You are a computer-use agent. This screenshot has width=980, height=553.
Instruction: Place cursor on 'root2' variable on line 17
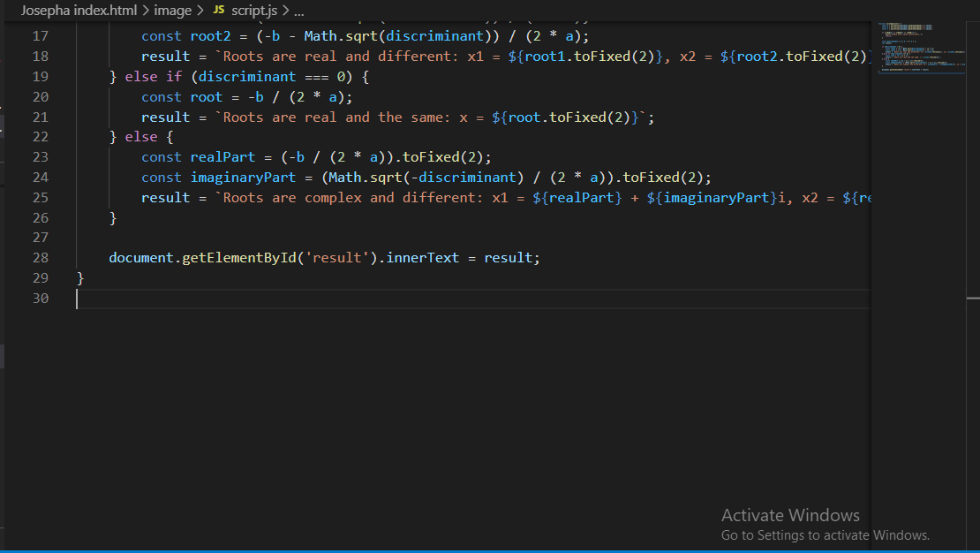(211, 36)
